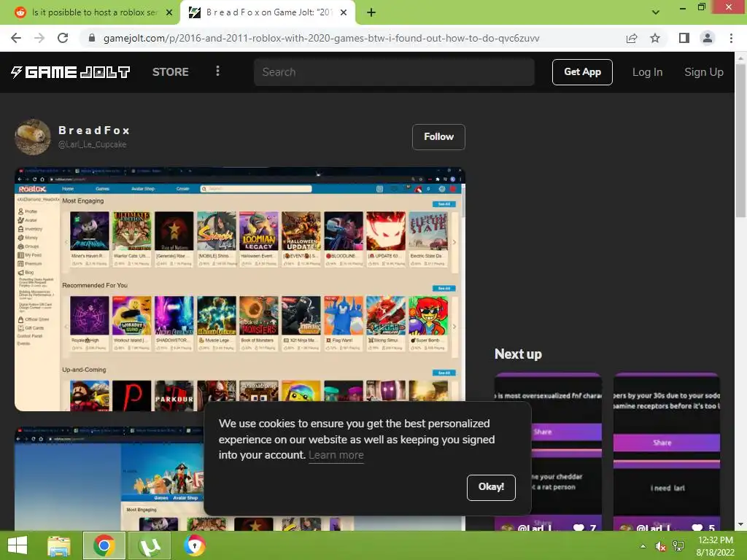Open the cookie Learn more link
The width and height of the screenshot is (747, 560).
point(336,455)
